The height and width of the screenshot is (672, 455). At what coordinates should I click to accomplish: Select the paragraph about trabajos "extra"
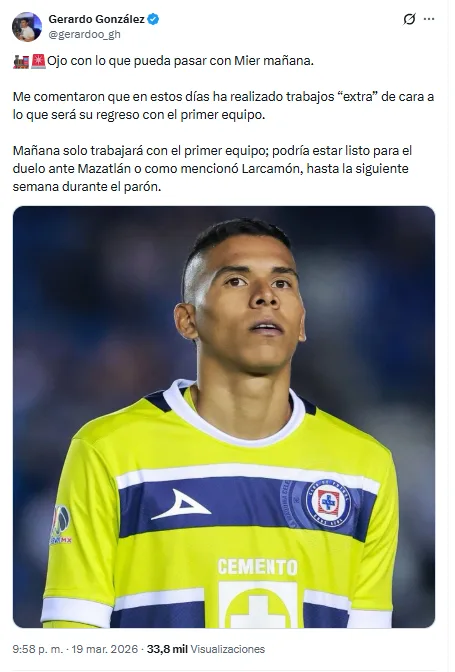coord(223,105)
